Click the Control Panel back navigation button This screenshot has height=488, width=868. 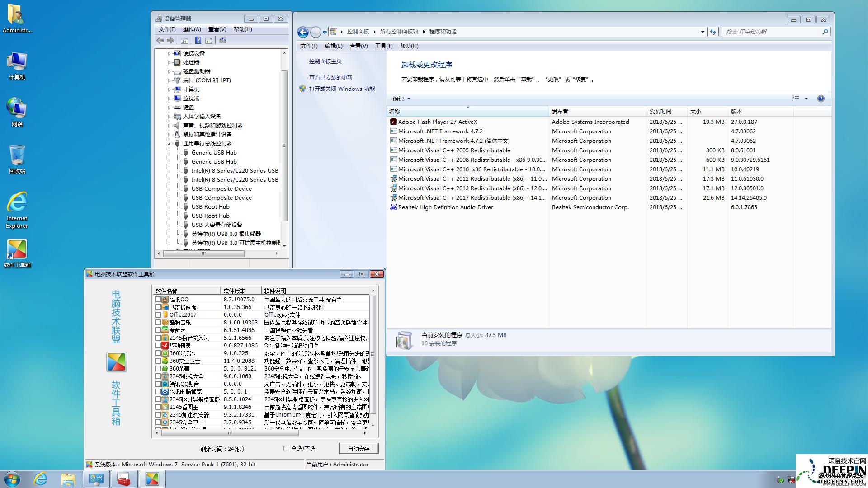[303, 32]
